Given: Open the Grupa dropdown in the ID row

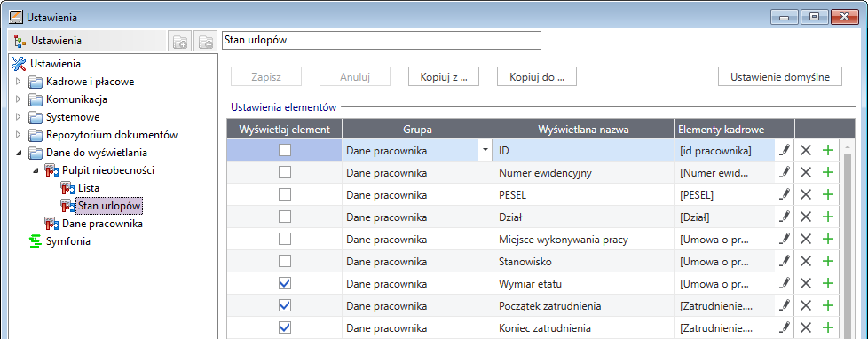Looking at the screenshot, I should pyautogui.click(x=485, y=150).
